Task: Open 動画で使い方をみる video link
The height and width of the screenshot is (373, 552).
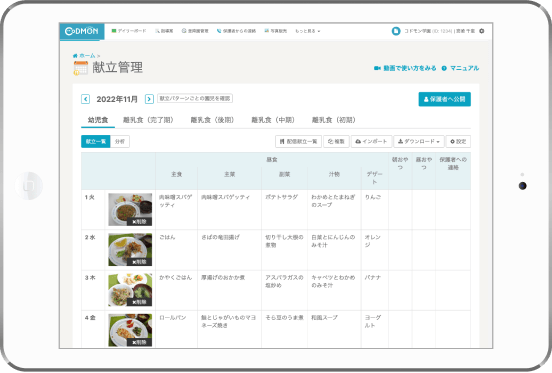Action: pyautogui.click(x=405, y=68)
